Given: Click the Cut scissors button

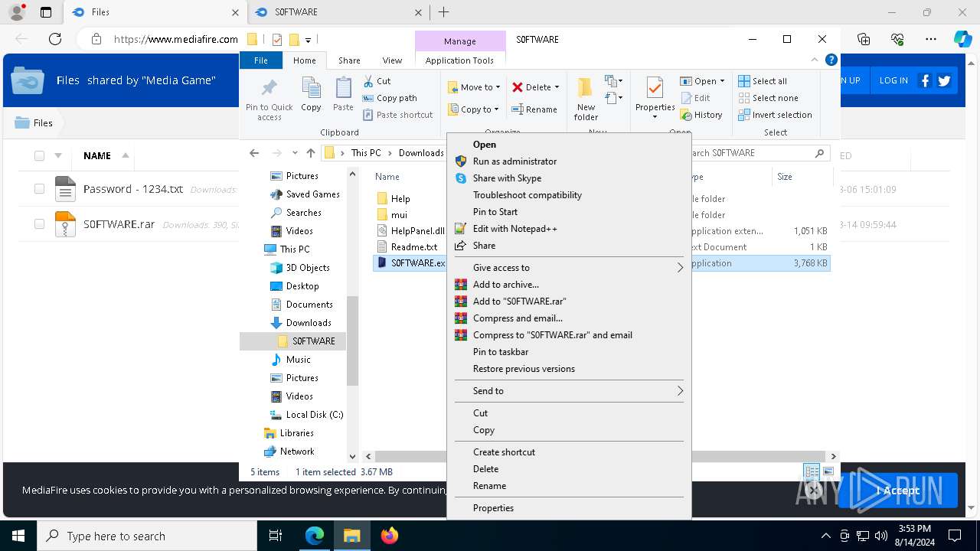Looking at the screenshot, I should [377, 81].
